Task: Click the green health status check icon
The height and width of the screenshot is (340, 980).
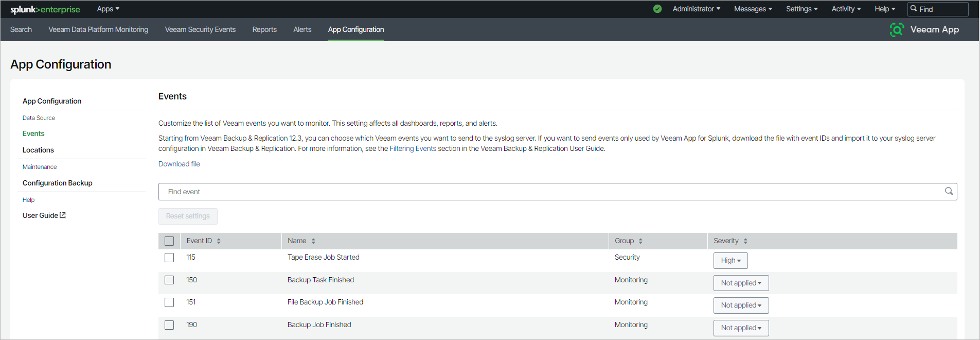Action: pos(657,9)
